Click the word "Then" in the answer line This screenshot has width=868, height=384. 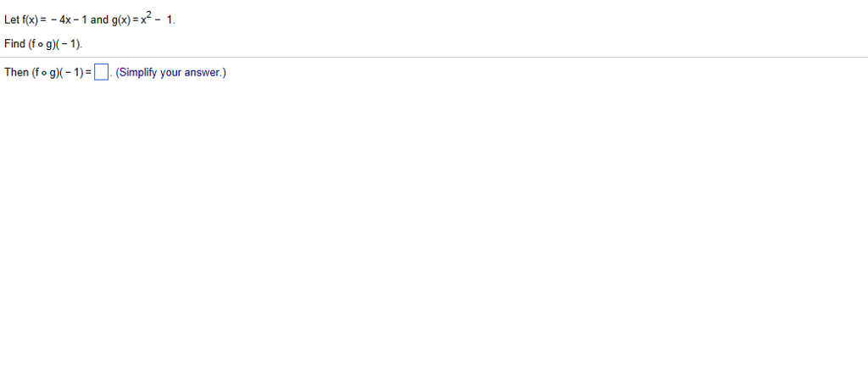pos(17,73)
